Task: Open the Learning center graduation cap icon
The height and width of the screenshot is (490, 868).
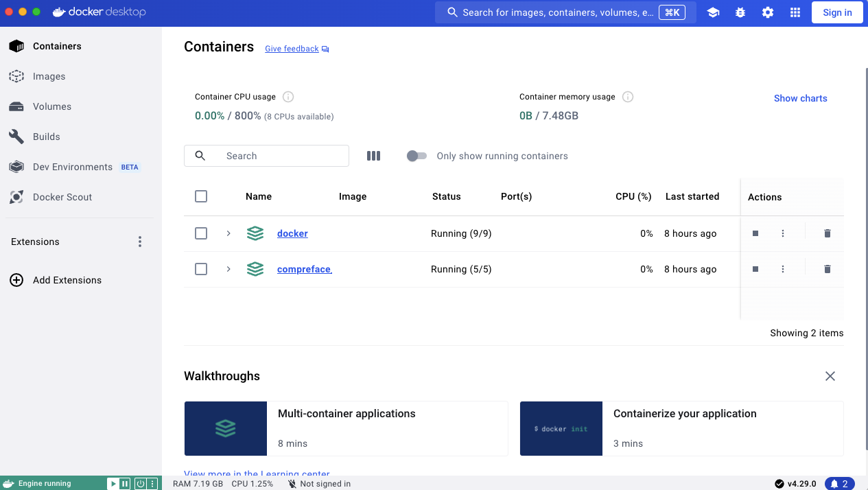Action: [713, 12]
